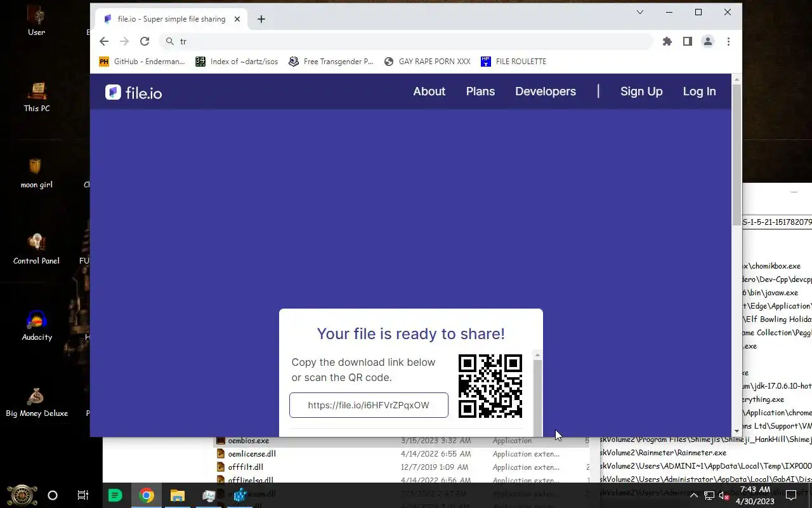Click Rainmeter.exe path in background window
This screenshot has width=812, height=508.
pyautogui.click(x=663, y=453)
